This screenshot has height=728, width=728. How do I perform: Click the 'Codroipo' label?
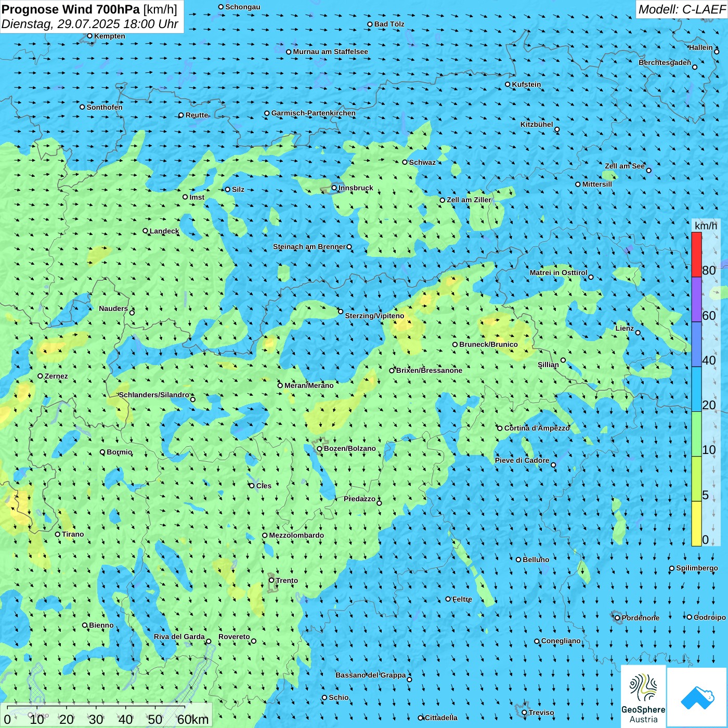point(710,617)
